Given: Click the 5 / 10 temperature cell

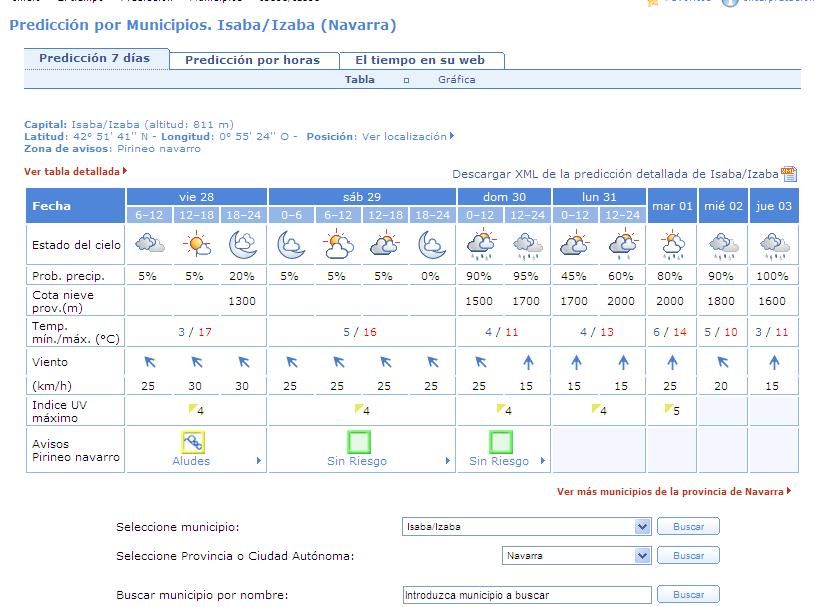Looking at the screenshot, I should tap(721, 332).
